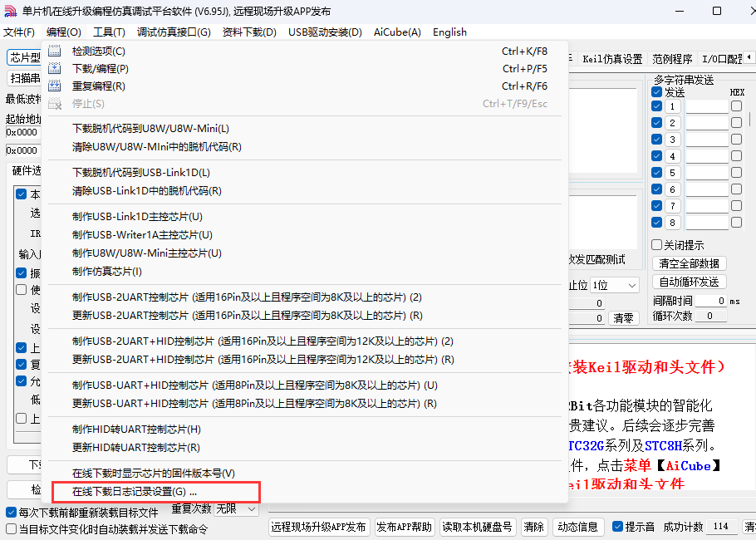Enable 当目标文件变化时自动装载并发送下载命令 checkbox
This screenshot has height=540, width=756.
click(11, 529)
